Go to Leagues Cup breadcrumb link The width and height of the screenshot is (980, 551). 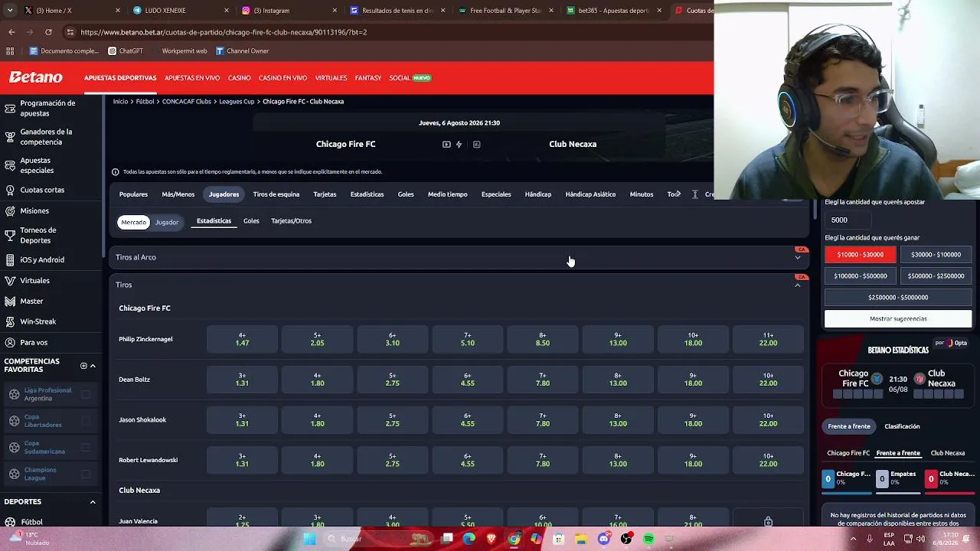click(x=237, y=102)
